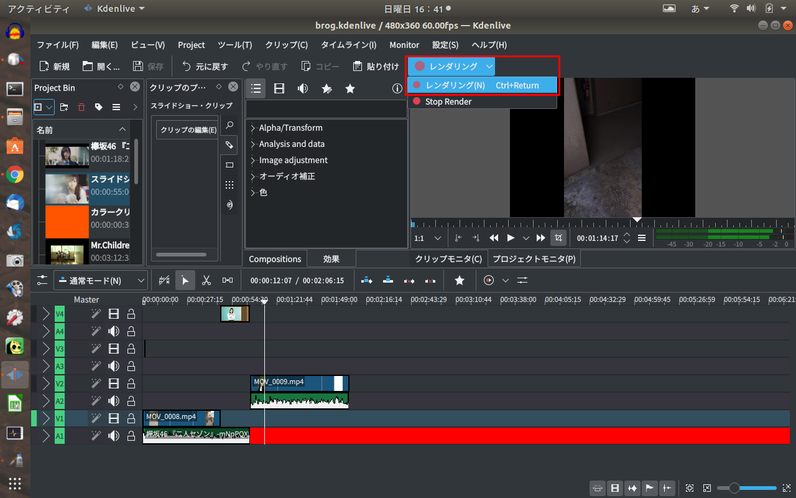Click the rewind button in project monitor

(x=493, y=238)
